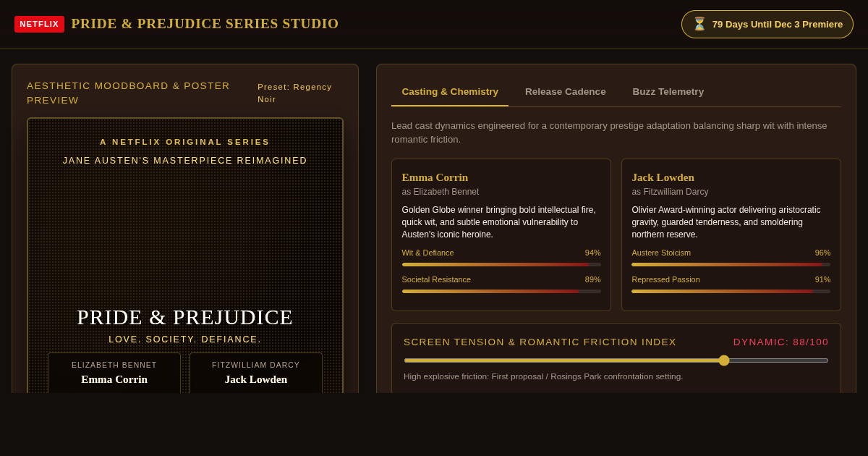The width and height of the screenshot is (868, 456).
Task: Click the 'High explosive friction' description text
Action: point(543,376)
